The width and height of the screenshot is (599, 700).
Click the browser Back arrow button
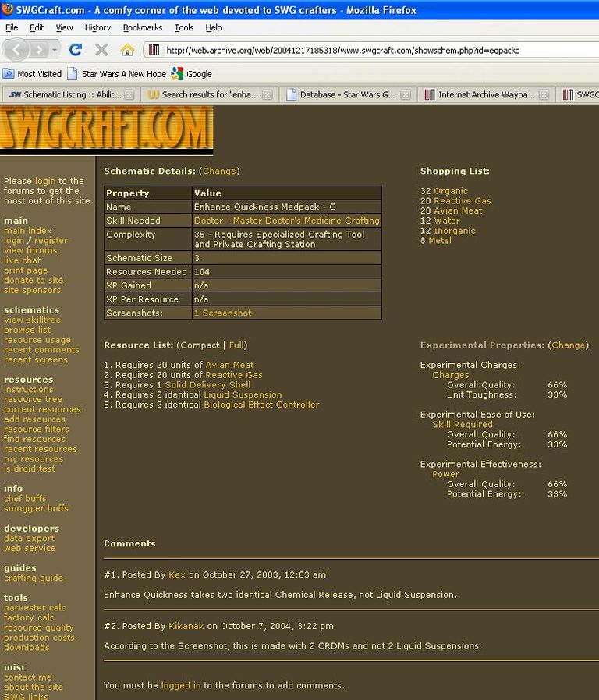[x=17, y=50]
